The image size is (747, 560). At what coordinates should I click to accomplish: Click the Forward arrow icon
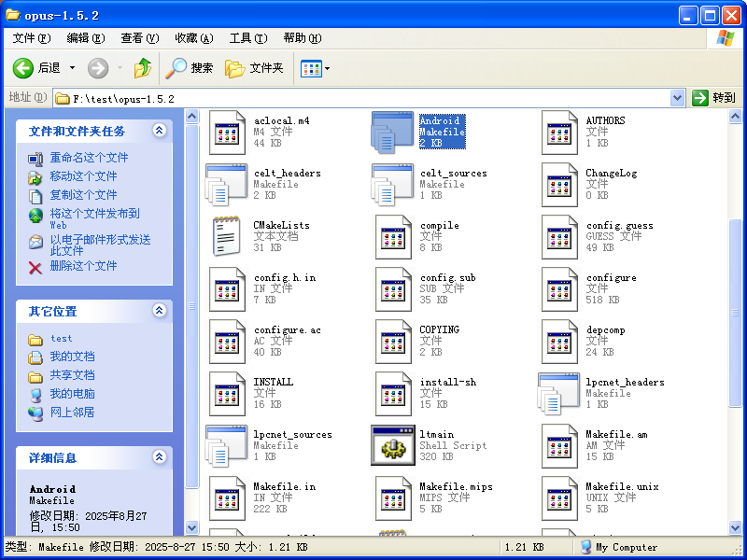[98, 68]
